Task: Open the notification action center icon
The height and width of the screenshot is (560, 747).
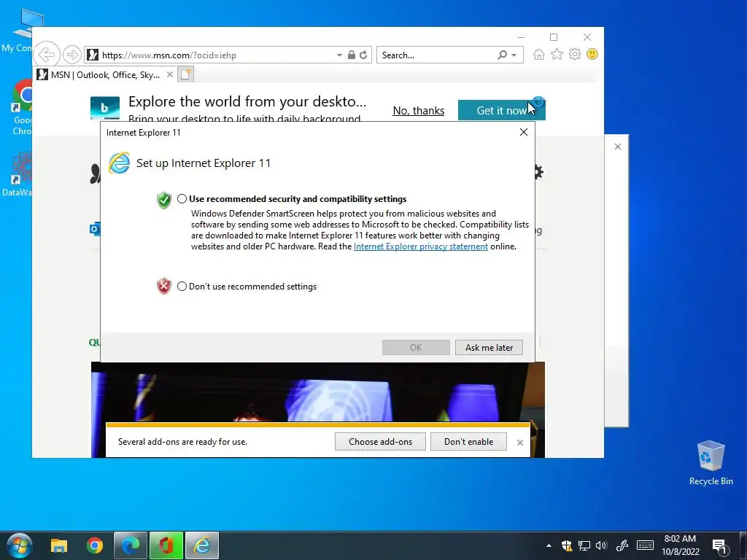Action: 720,546
